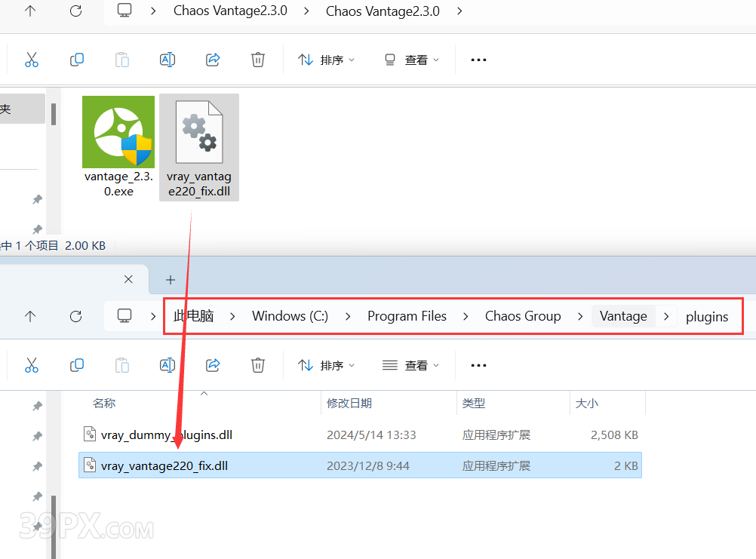Click the Share icon in lower window toolbar

(213, 365)
